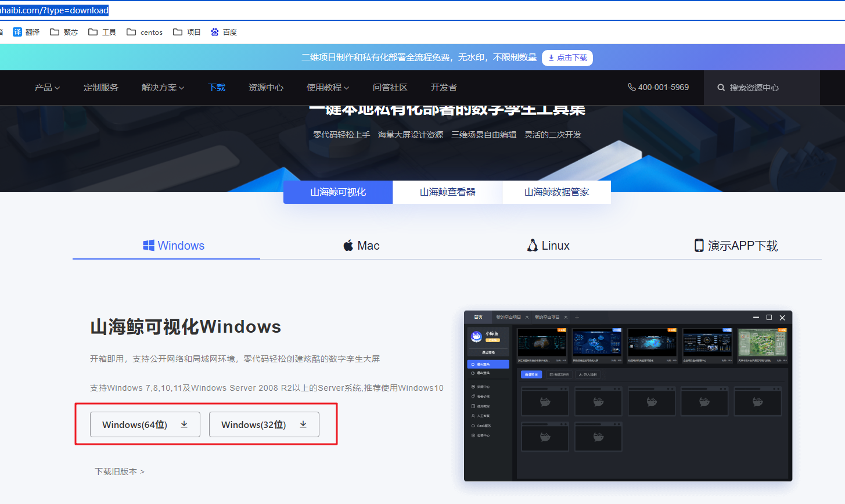Viewport: 845px width, 504px height.
Task: Expand the 解决方案 navigation dropdown
Action: coord(163,88)
